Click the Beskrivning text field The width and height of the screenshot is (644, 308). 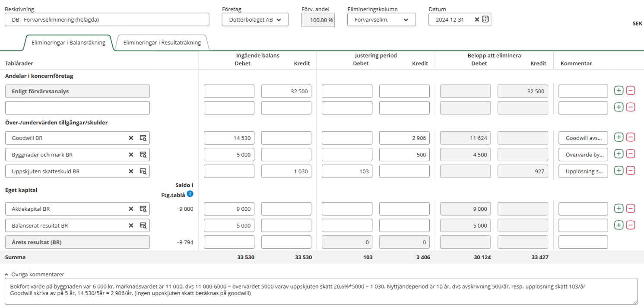pyautogui.click(x=107, y=19)
